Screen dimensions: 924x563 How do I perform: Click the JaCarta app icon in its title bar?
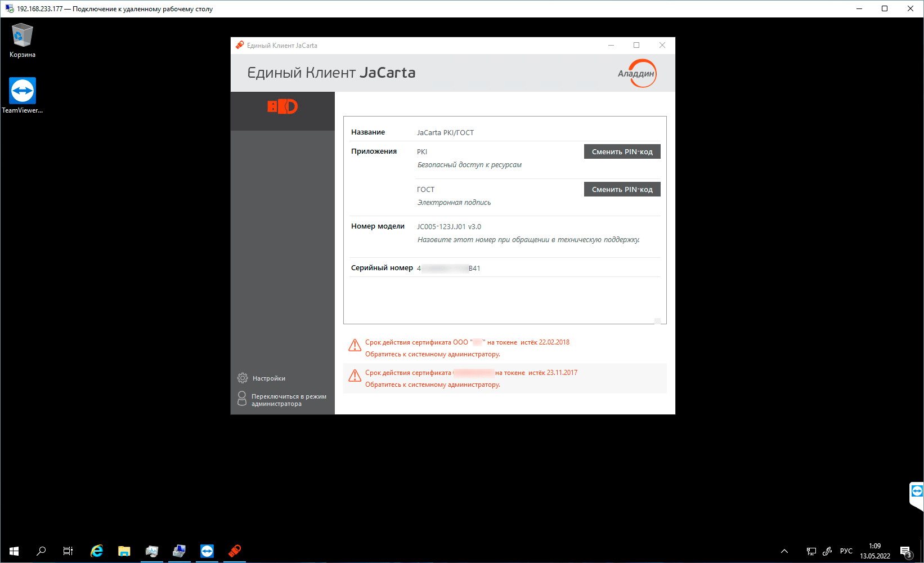click(240, 45)
